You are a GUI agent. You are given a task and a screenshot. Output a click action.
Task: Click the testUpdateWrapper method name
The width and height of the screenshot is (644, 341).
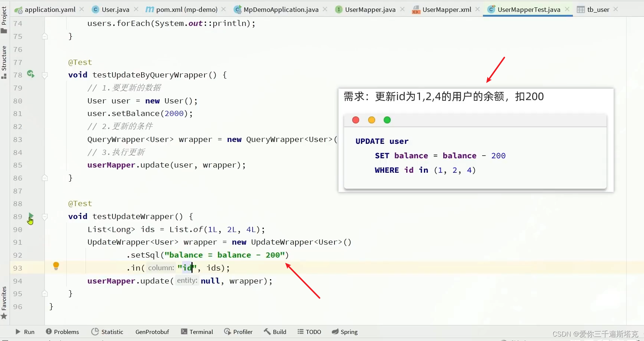coord(137,216)
